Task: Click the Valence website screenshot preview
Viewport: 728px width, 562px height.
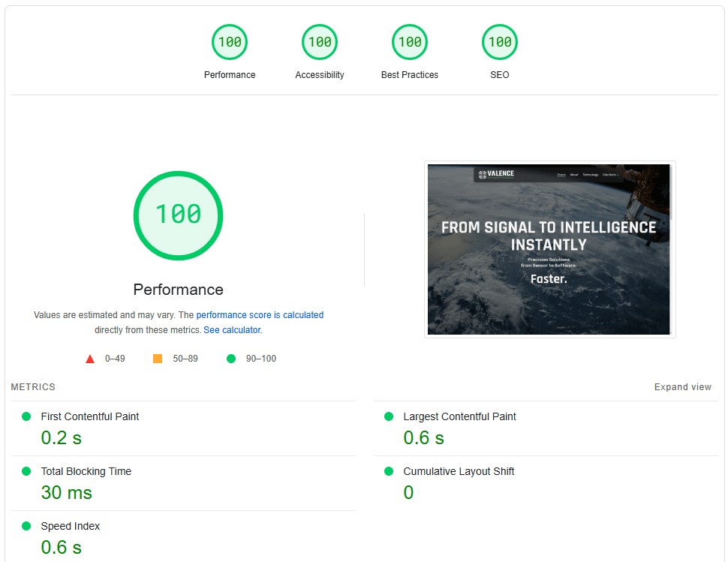Action: [x=549, y=249]
